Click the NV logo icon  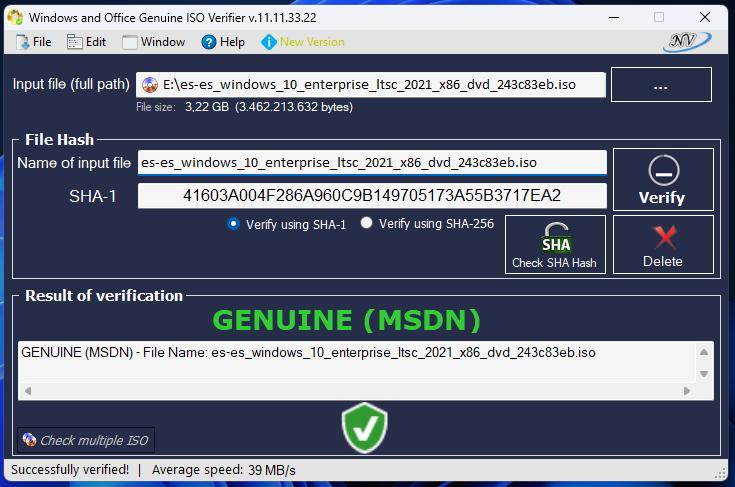tap(686, 41)
